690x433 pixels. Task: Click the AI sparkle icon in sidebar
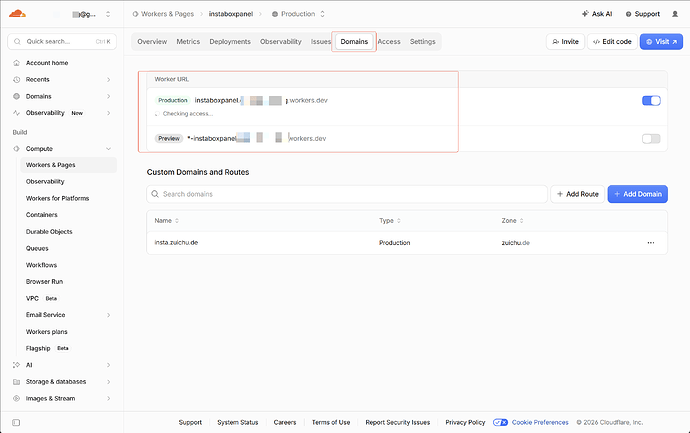(17, 365)
